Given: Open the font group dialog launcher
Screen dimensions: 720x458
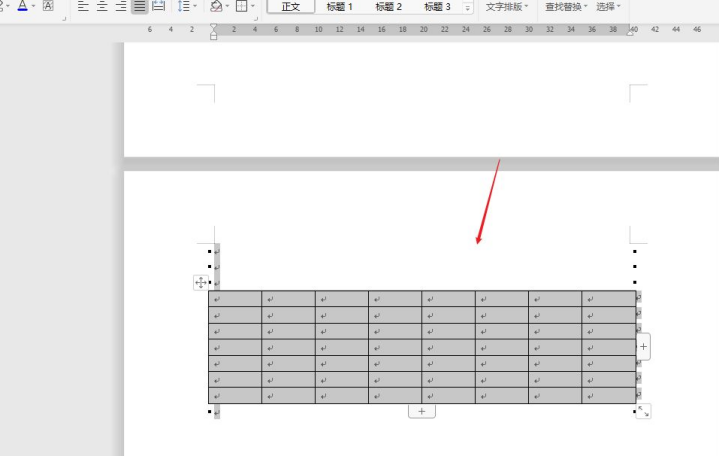Looking at the screenshot, I should click(x=64, y=19).
